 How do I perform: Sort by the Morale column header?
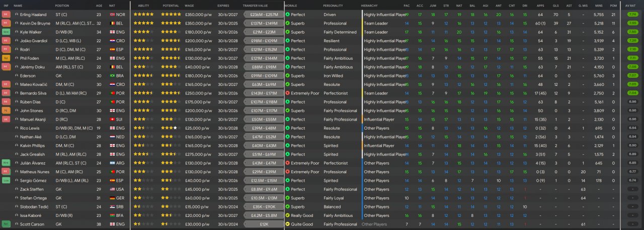[291, 6]
